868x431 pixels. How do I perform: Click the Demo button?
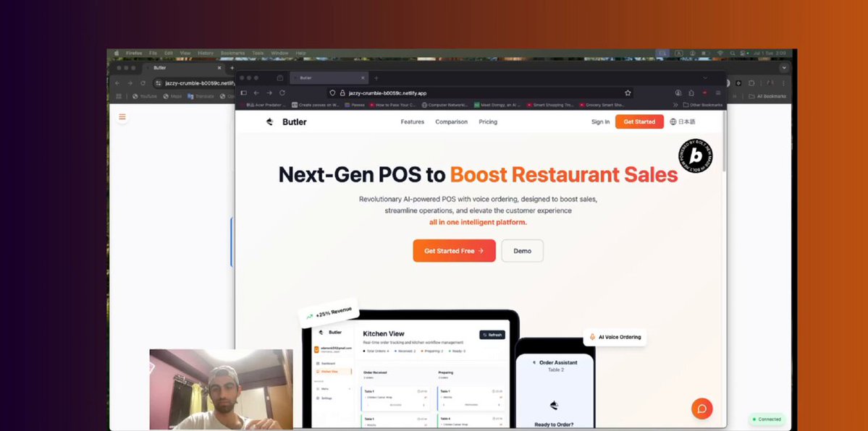(x=522, y=251)
